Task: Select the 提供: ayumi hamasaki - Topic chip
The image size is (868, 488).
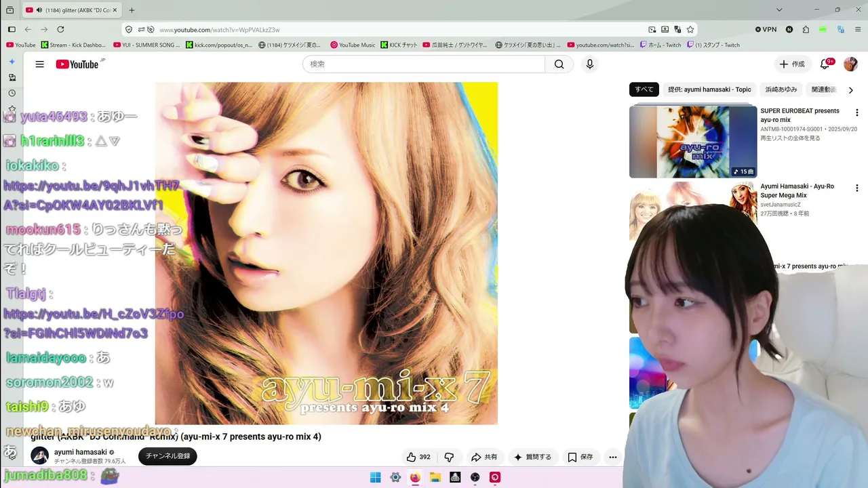Action: pos(709,89)
